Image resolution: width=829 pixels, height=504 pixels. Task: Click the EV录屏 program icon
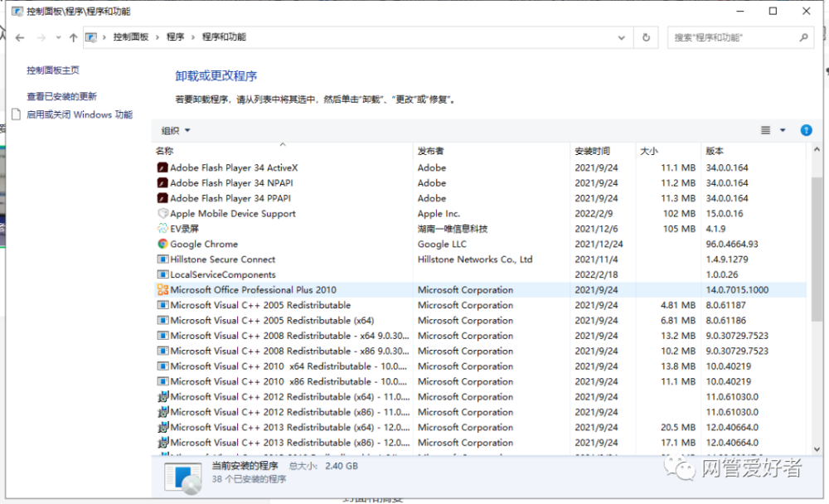point(162,229)
